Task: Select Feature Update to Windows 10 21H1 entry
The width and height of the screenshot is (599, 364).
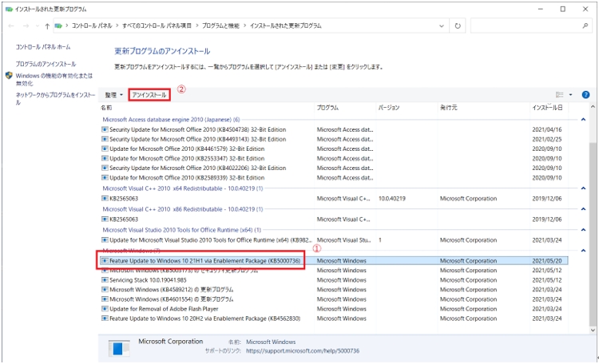Action: pos(334,261)
